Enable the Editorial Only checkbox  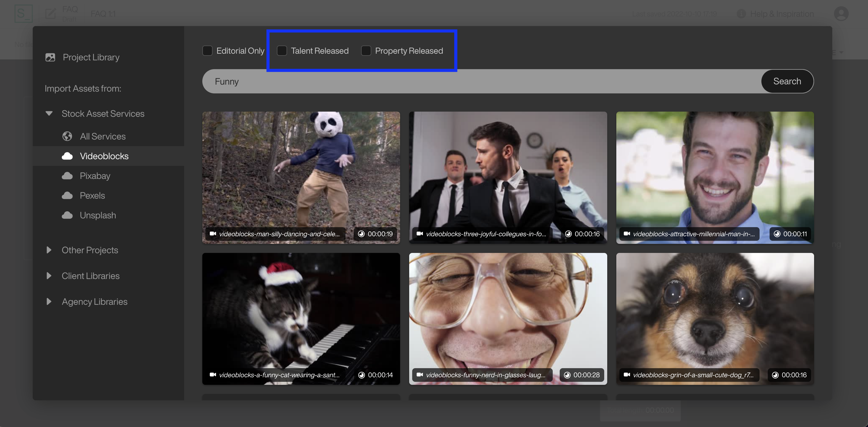click(x=207, y=51)
